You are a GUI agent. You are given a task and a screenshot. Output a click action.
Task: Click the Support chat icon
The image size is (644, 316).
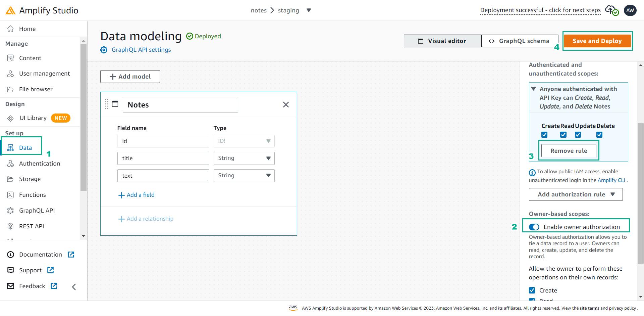11,270
